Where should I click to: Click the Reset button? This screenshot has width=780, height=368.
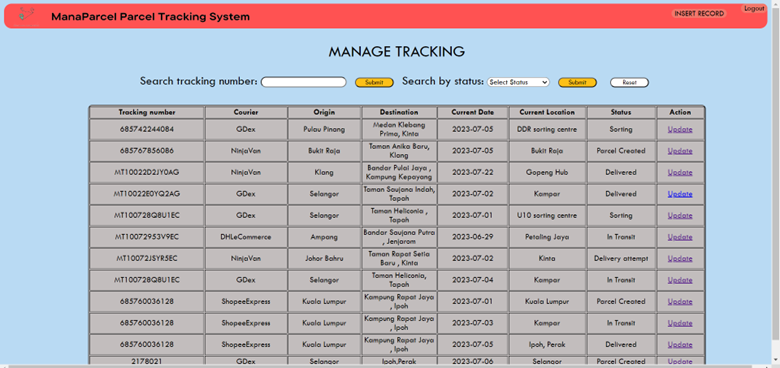pos(629,83)
